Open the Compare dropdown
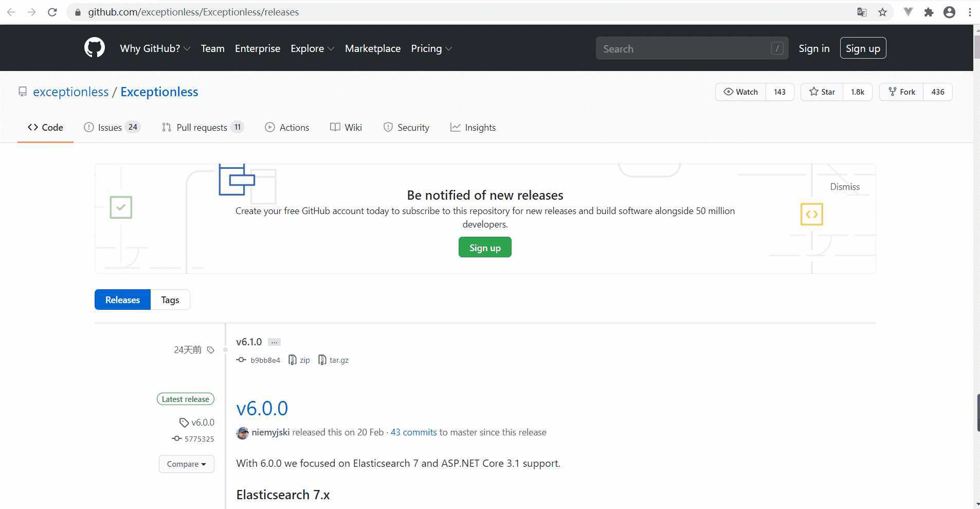The image size is (980, 509). (187, 464)
